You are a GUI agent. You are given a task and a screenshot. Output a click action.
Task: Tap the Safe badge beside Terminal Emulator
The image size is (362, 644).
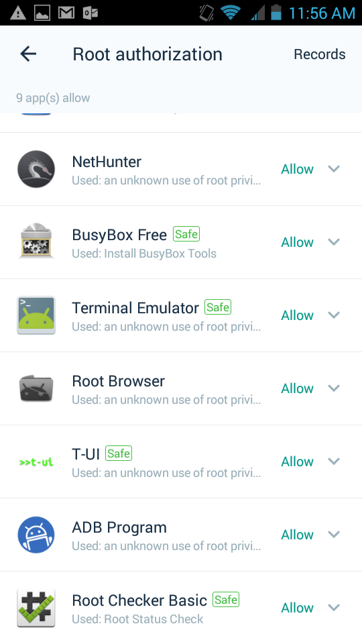(218, 307)
